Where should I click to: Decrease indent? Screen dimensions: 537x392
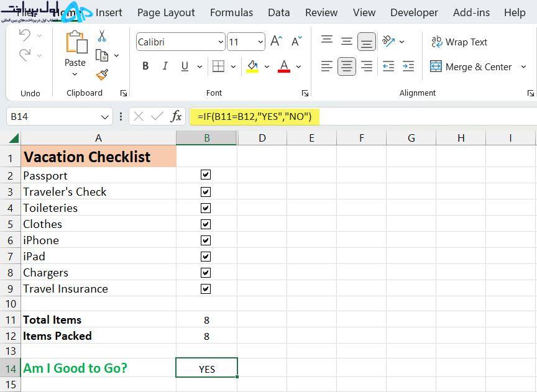pos(388,66)
